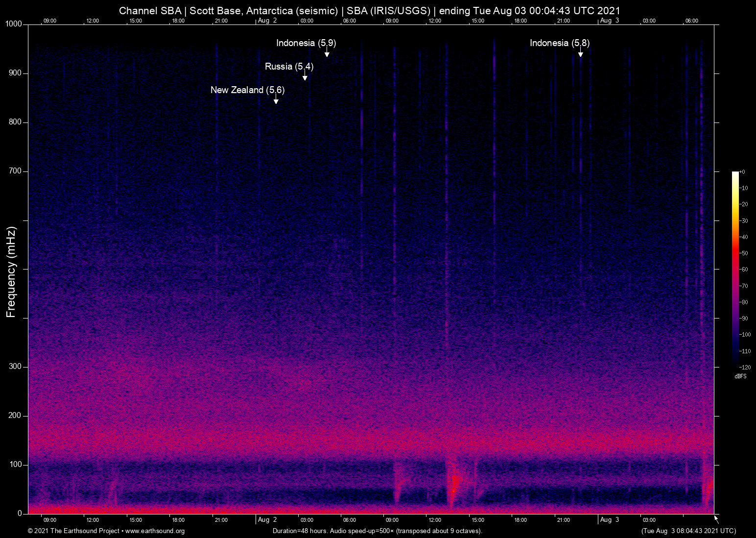Select the New Zealand (5.6) annotation text

pyautogui.click(x=247, y=90)
